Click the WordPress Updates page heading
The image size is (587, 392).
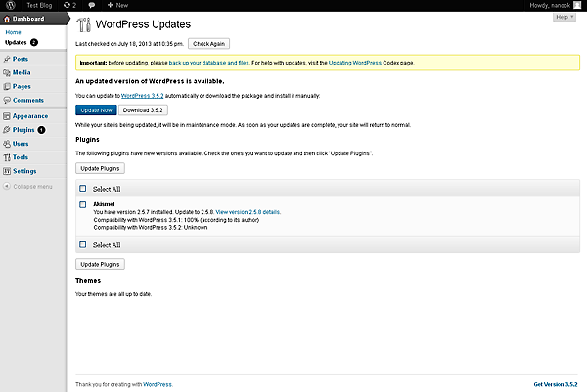coord(143,24)
